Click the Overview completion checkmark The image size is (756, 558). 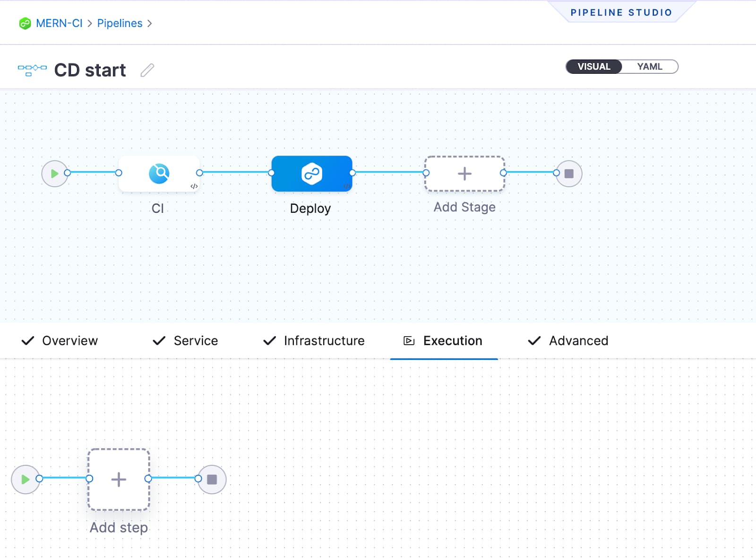click(x=28, y=340)
